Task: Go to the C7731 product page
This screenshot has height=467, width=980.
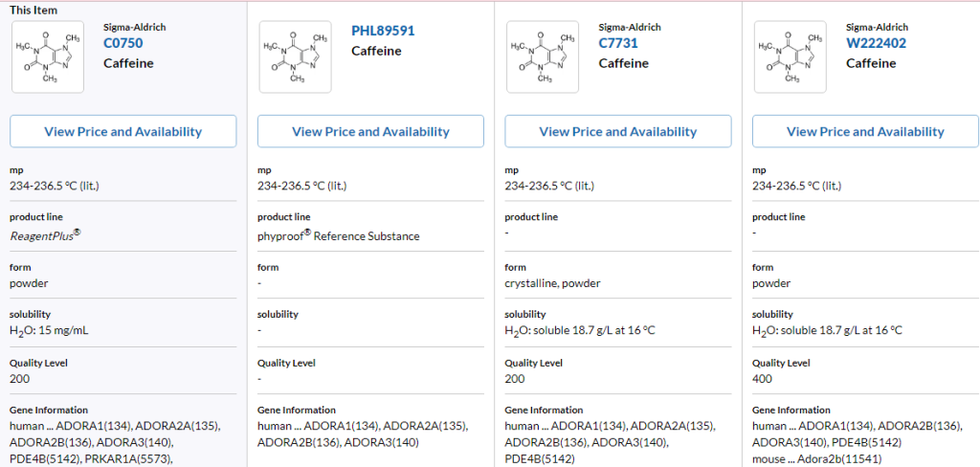Action: [618, 43]
